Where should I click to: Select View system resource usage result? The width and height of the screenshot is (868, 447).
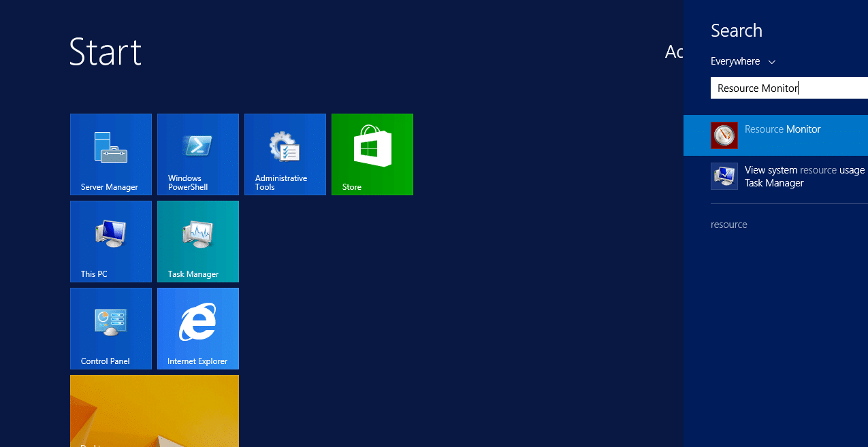point(775,176)
